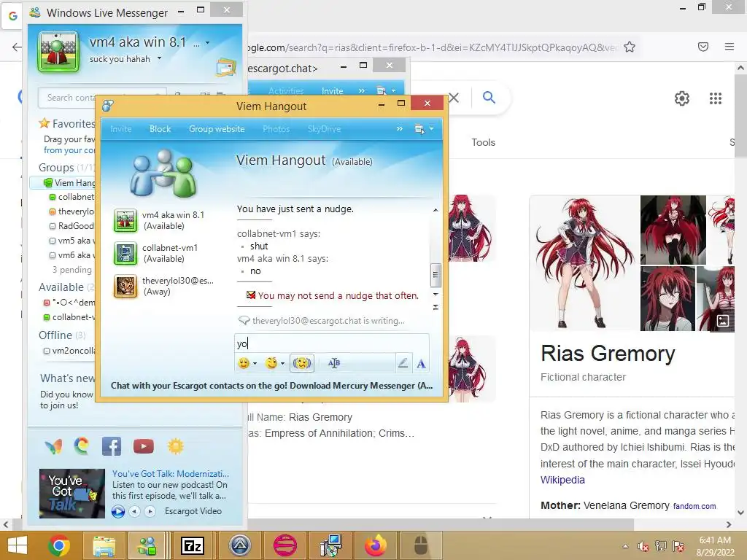747x560 pixels.
Task: Click Invite in the background chat window
Action: click(333, 91)
